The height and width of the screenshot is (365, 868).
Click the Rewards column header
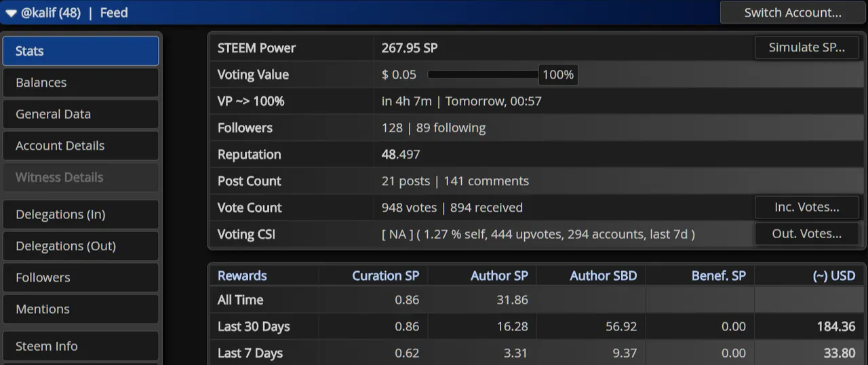pyautogui.click(x=242, y=276)
